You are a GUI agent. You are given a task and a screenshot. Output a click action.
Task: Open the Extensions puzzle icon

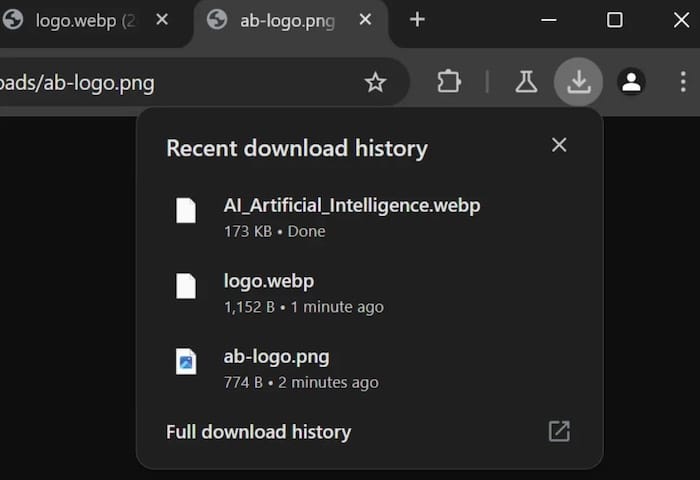click(x=449, y=82)
